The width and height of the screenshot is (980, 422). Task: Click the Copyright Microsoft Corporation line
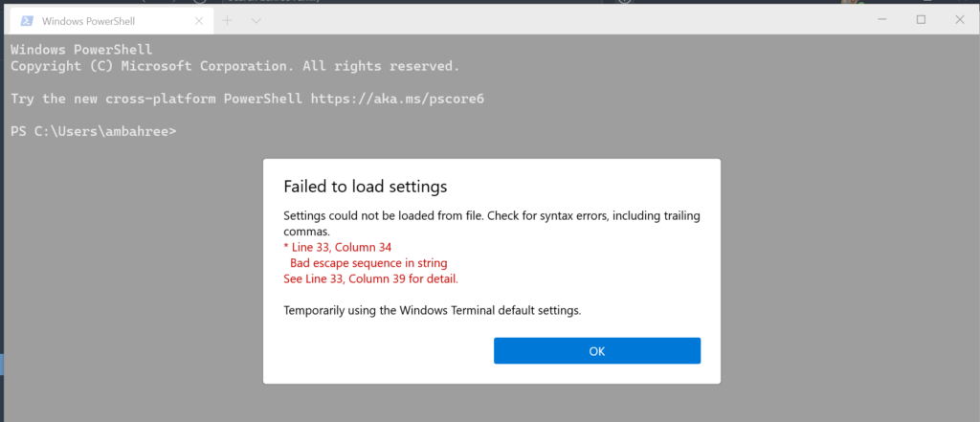(235, 66)
